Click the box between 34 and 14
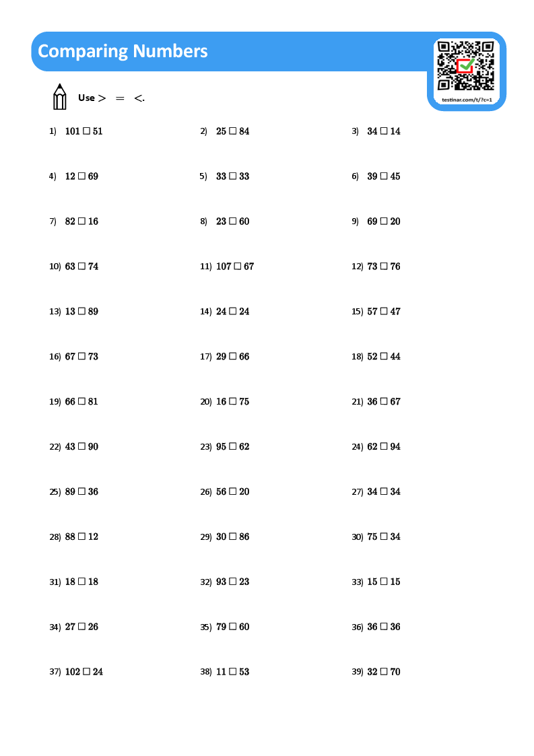This screenshot has width=534, height=756. pos(384,131)
